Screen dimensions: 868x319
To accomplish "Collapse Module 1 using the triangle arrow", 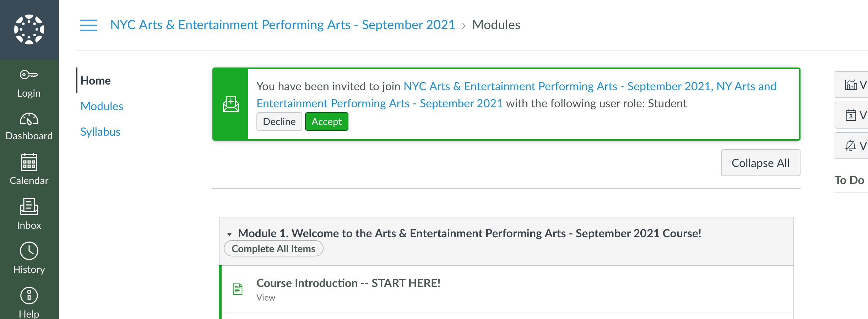I will (229, 234).
